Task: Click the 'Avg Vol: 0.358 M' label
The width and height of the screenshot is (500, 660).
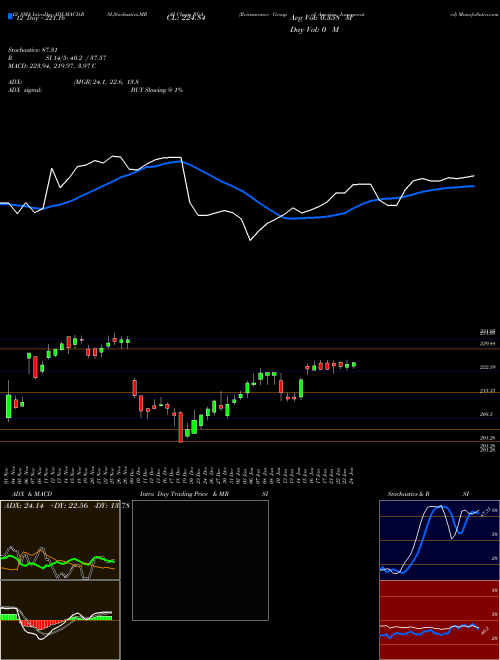Action: [x=321, y=18]
